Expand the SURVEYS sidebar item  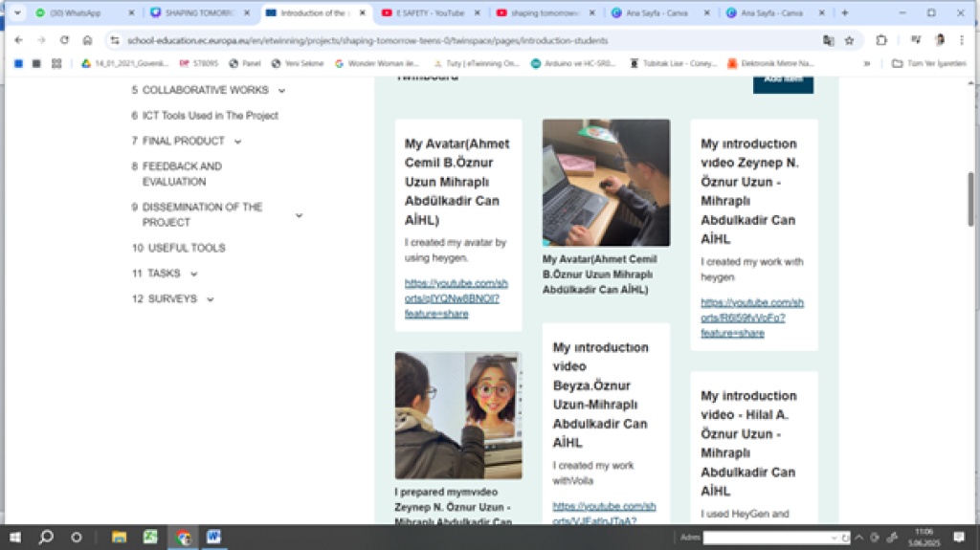tap(210, 299)
